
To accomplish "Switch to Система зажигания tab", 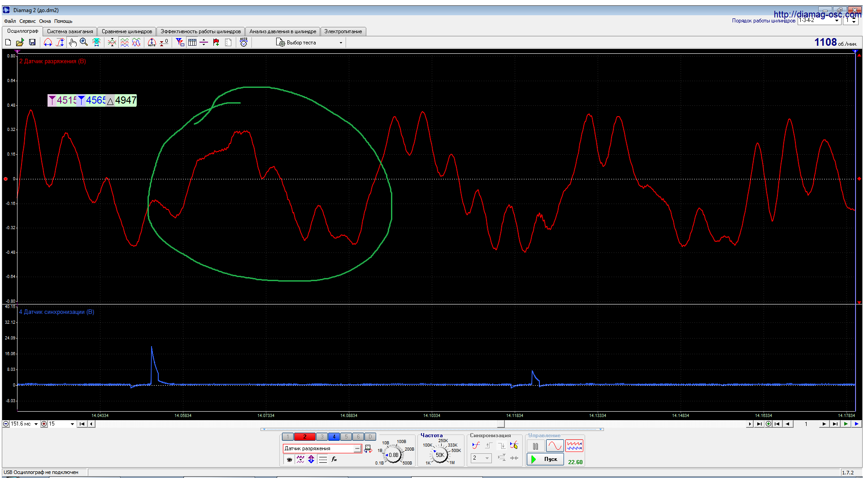I will 70,31.
